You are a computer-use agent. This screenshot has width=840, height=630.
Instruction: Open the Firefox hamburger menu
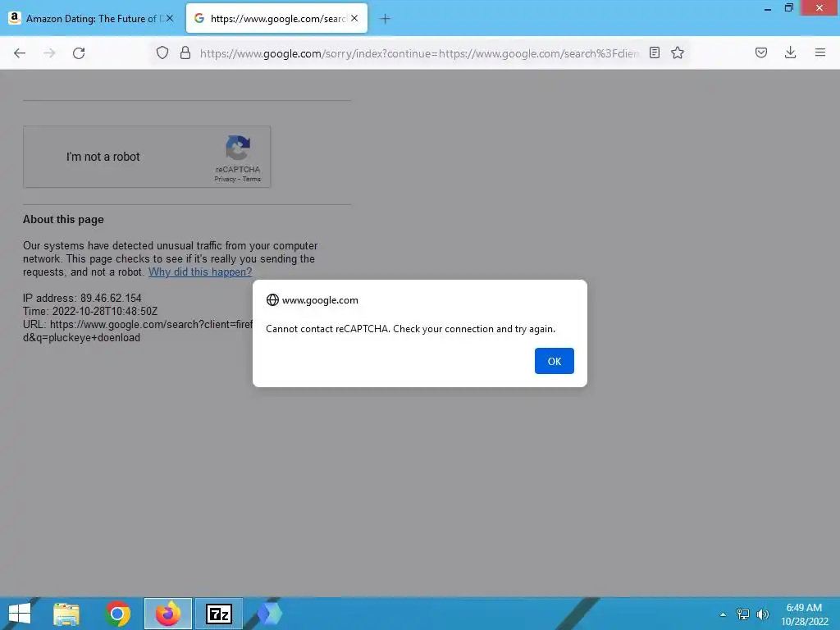[819, 52]
